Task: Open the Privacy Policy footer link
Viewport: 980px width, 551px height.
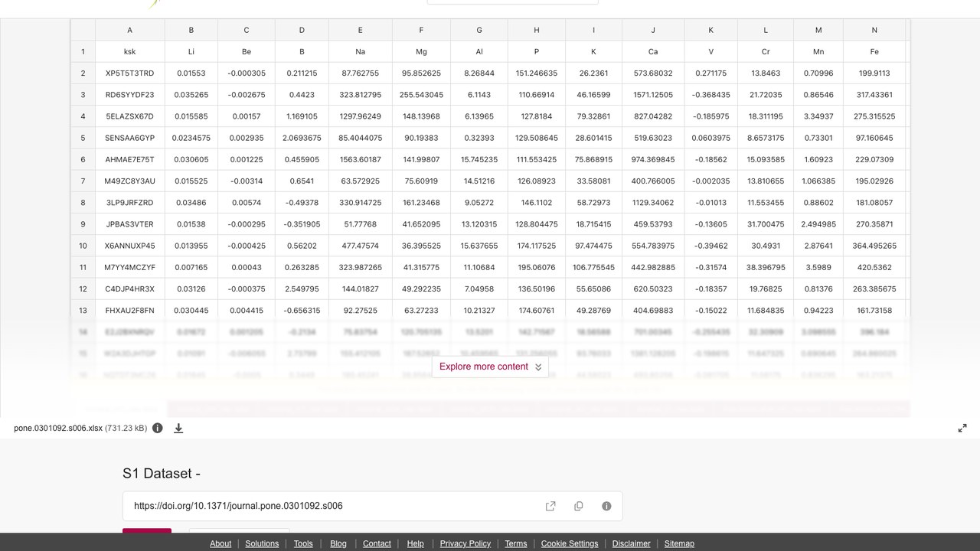Action: 465,543
